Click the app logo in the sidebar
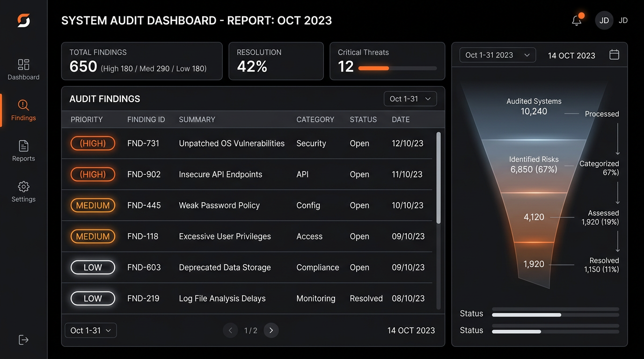 (23, 21)
